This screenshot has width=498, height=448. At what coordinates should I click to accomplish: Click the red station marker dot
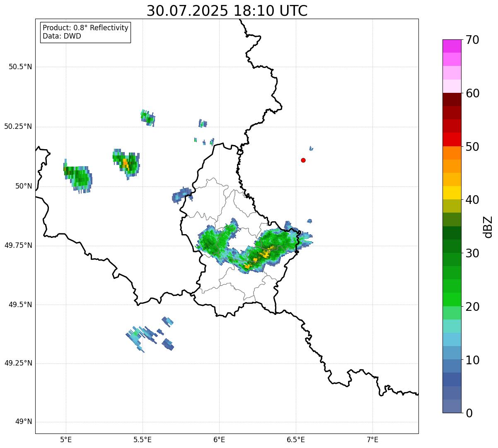[x=303, y=160]
